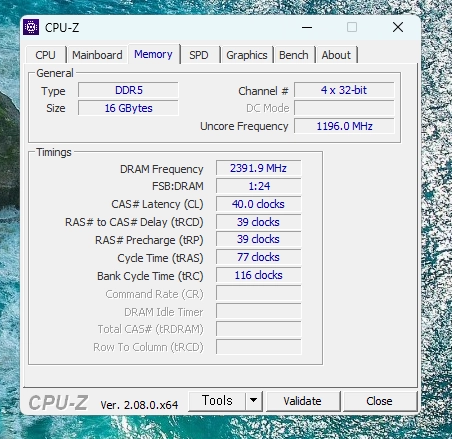Click the CAS# Latency (CL) label
The image size is (452, 439).
[157, 204]
